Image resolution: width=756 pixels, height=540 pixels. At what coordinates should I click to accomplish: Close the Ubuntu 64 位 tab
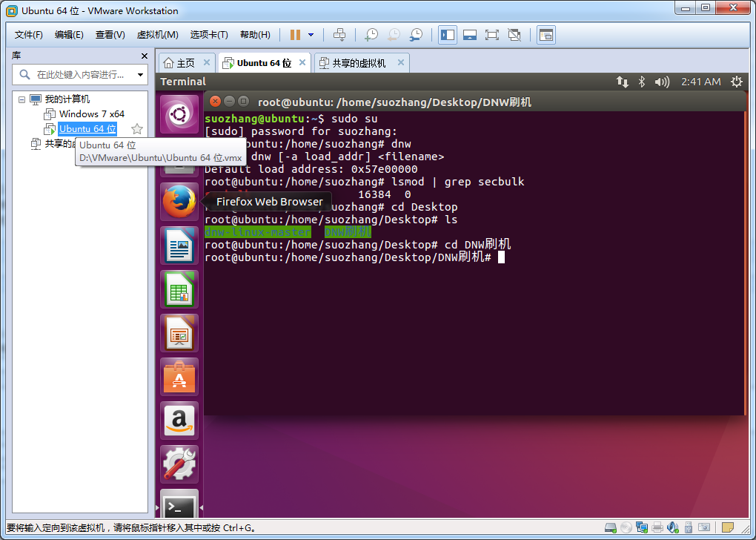point(302,62)
